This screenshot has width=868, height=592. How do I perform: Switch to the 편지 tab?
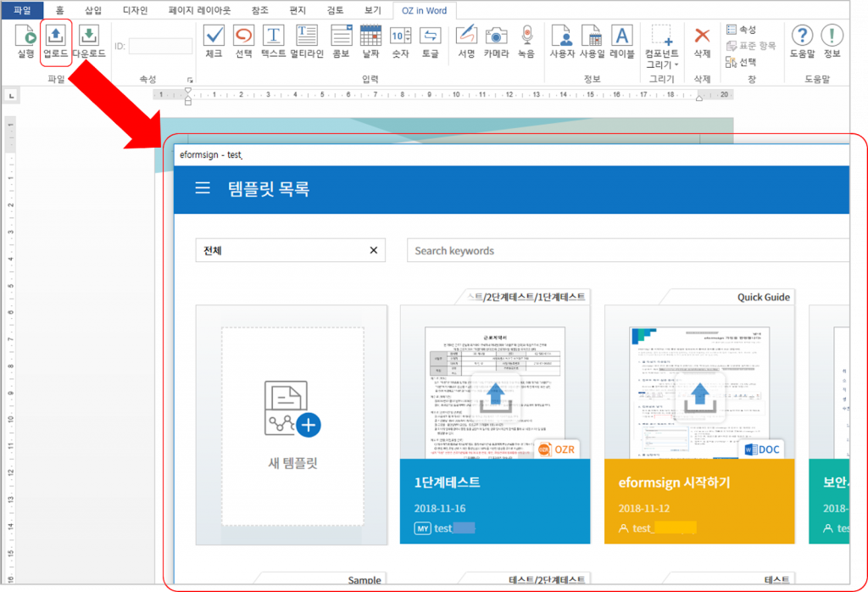[x=298, y=10]
